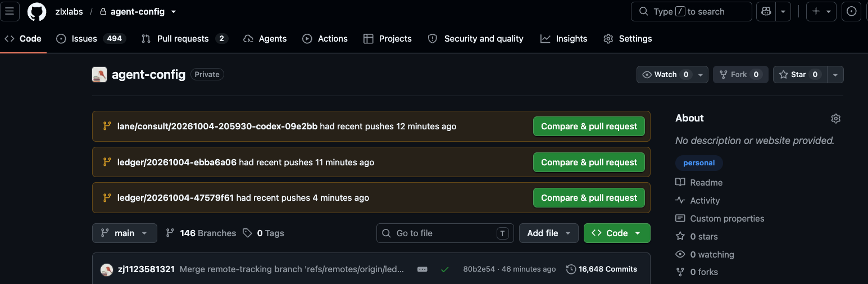Click the GitHub Octocat logo
This screenshot has width=868, height=284.
tap(37, 11)
